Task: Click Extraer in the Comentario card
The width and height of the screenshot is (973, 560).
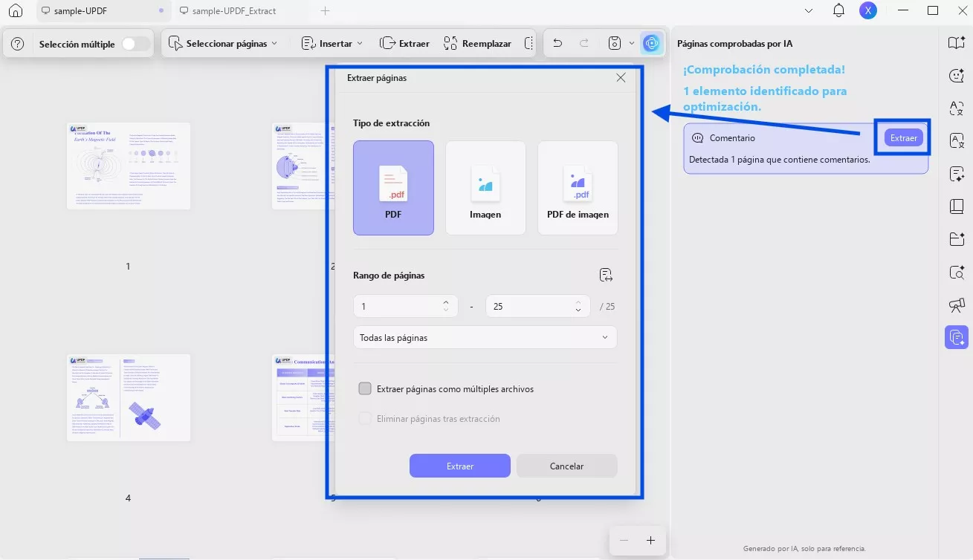Action: tap(903, 138)
